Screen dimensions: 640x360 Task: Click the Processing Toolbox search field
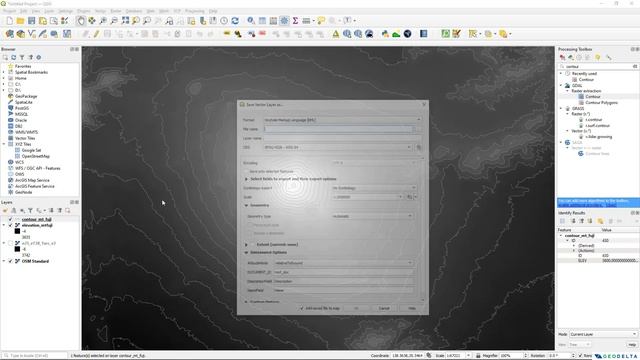598,66
